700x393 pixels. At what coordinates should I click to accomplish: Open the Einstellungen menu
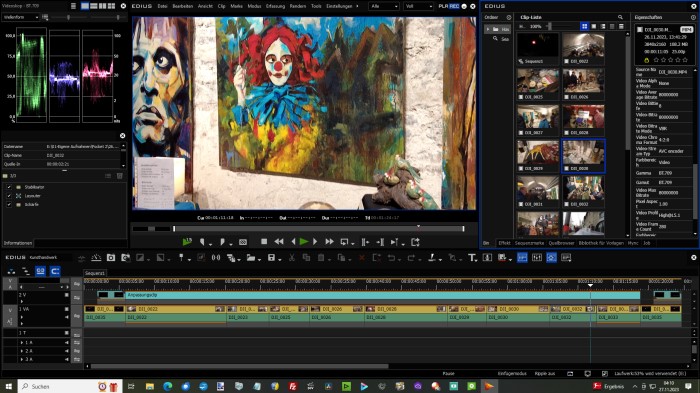[339, 6]
